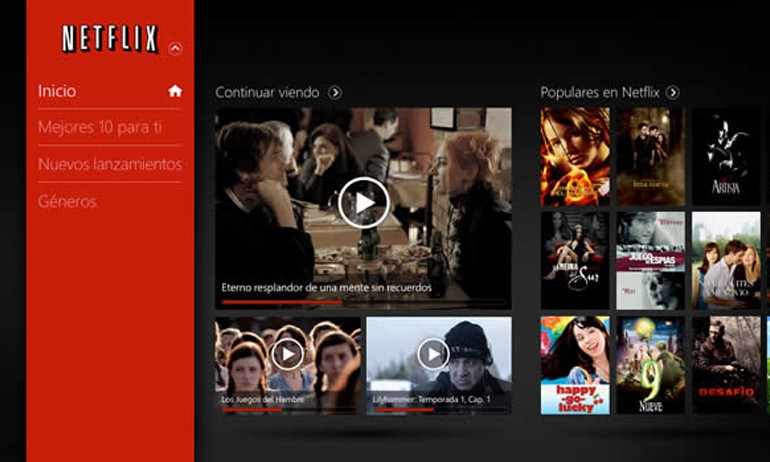Play Los Juegos del Hambre
The width and height of the screenshot is (770, 462).
point(288,354)
